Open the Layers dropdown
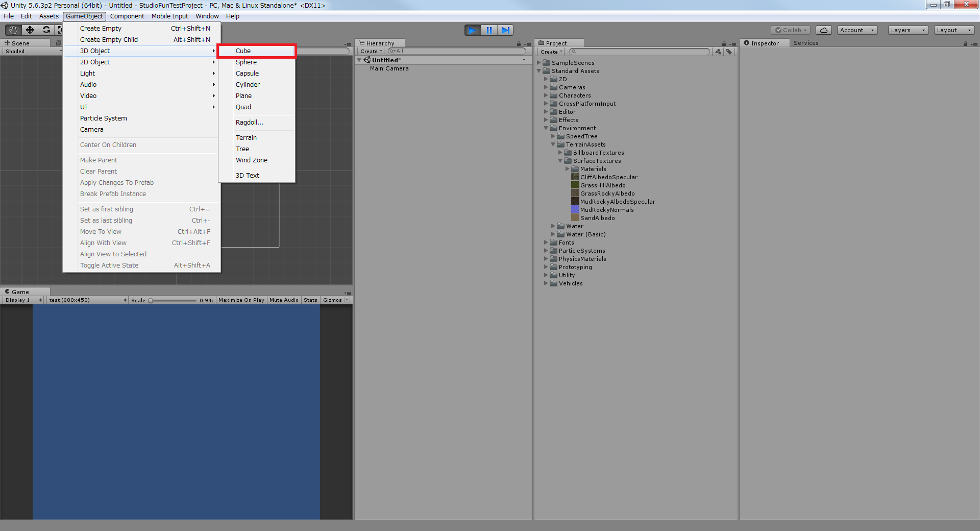Screen dimensions: 980x531 pos(908,30)
